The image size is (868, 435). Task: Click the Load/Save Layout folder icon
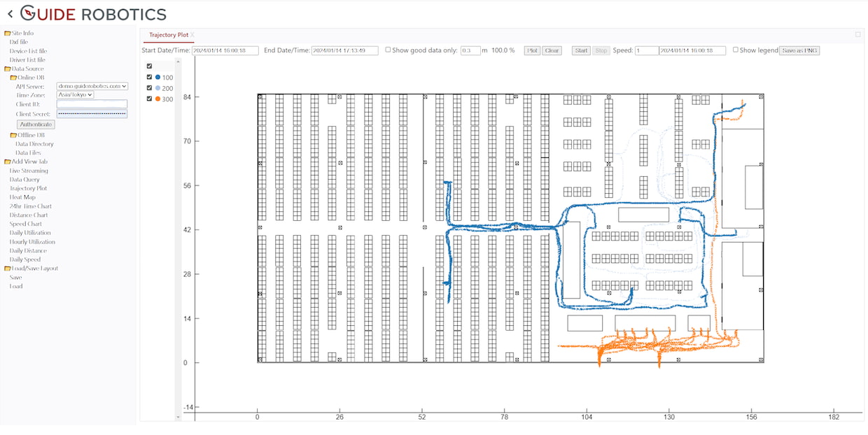tap(8, 269)
